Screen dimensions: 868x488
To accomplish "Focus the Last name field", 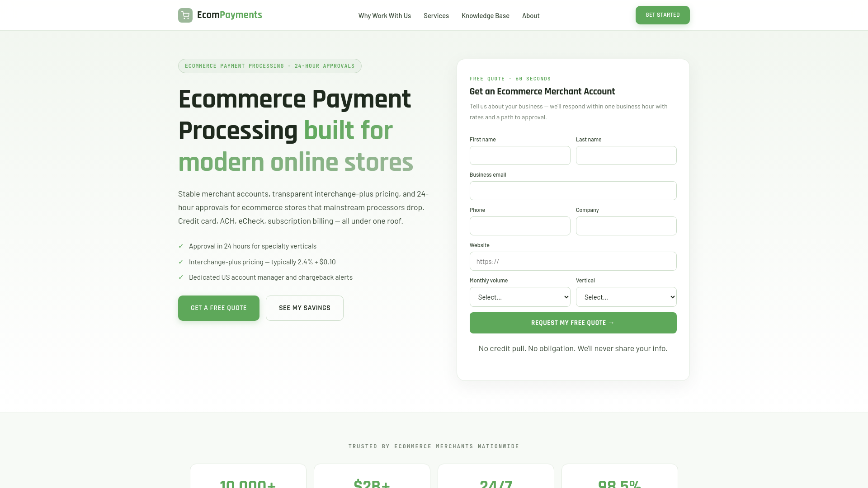I will 626,155.
